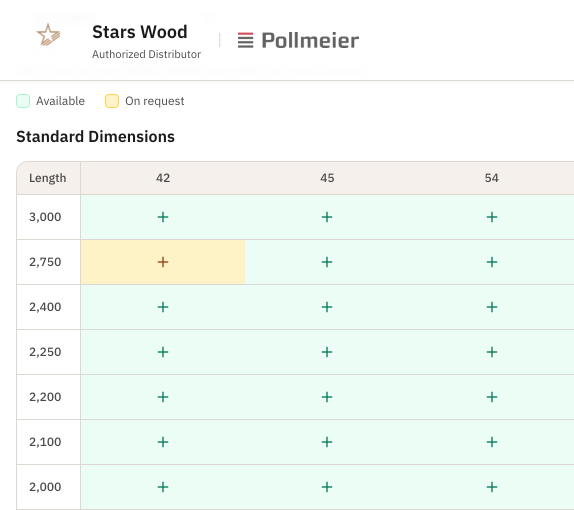This screenshot has height=510, width=574.
Task: Add the 2,000 length at 54 width
Action: point(492,487)
